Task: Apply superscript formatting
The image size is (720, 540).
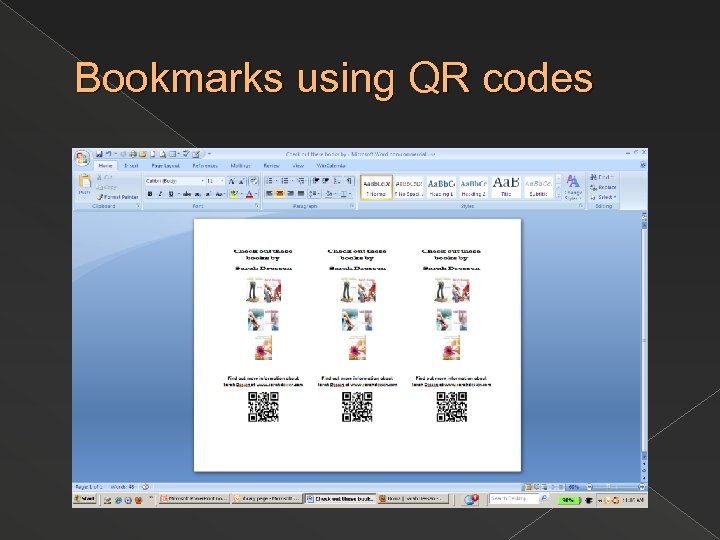Action: (208, 194)
